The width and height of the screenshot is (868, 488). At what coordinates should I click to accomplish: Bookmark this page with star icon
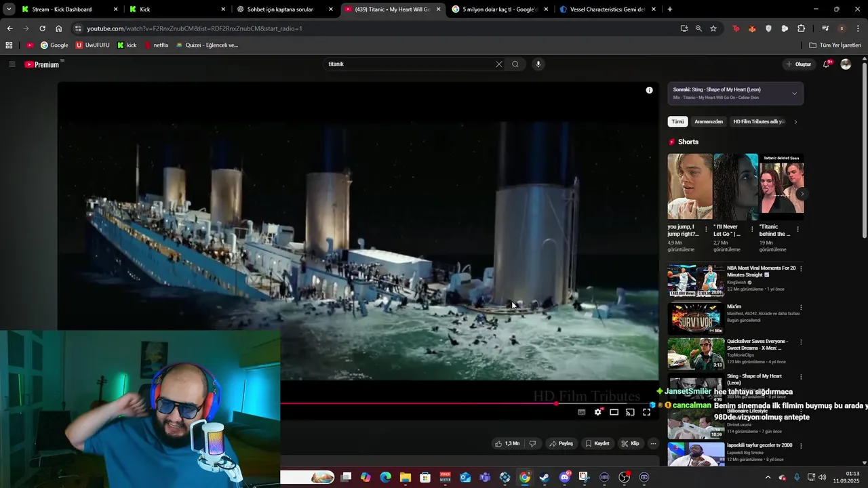713,28
